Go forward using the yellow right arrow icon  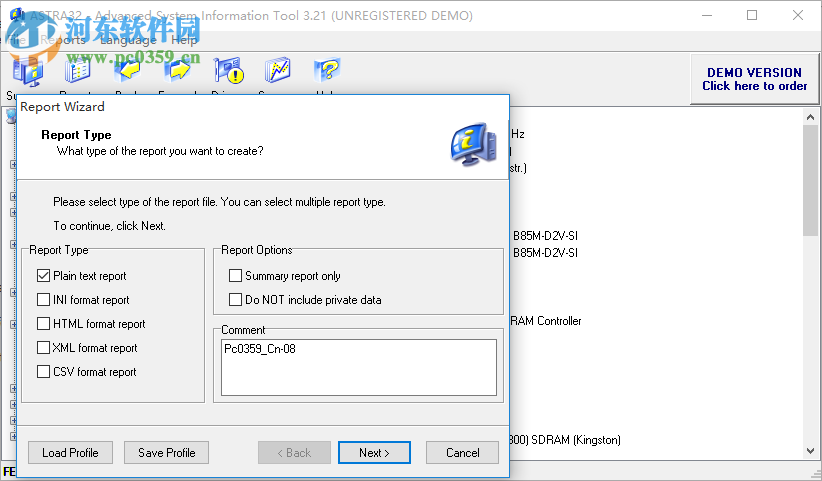[x=178, y=70]
